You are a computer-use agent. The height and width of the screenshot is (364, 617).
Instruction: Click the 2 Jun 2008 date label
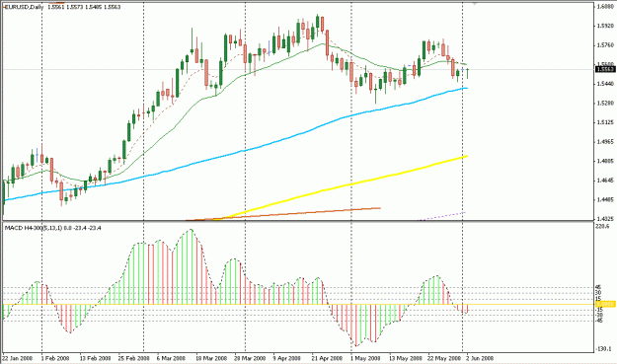click(x=480, y=358)
